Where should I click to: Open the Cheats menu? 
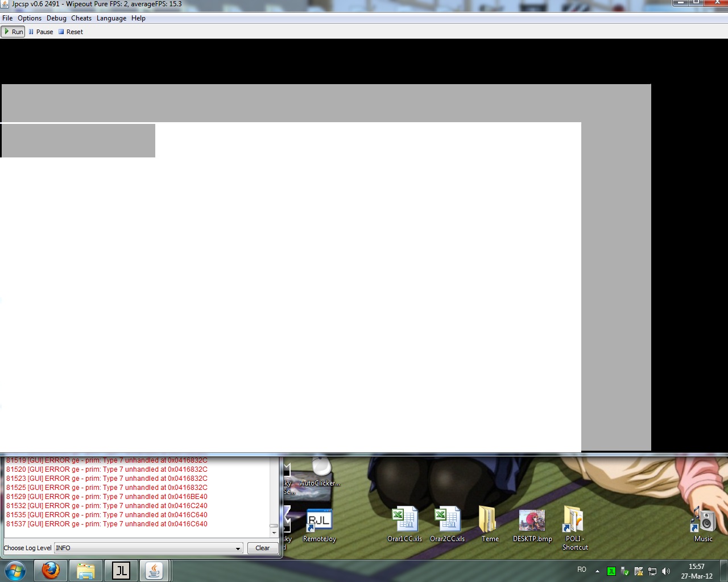tap(81, 18)
